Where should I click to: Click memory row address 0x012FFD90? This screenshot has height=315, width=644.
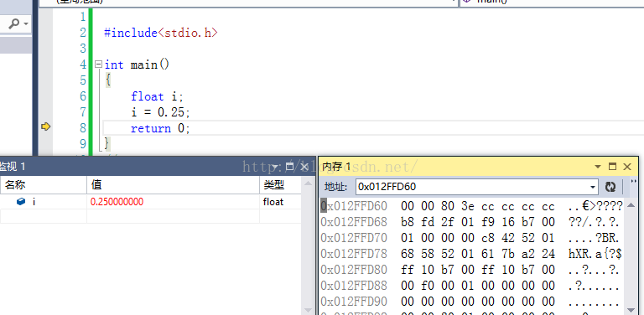coord(354,302)
